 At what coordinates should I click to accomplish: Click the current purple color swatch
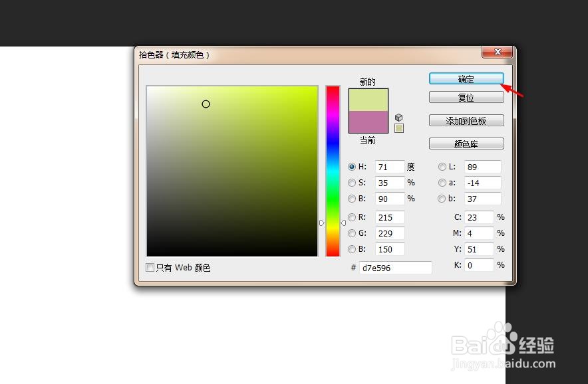(368, 122)
